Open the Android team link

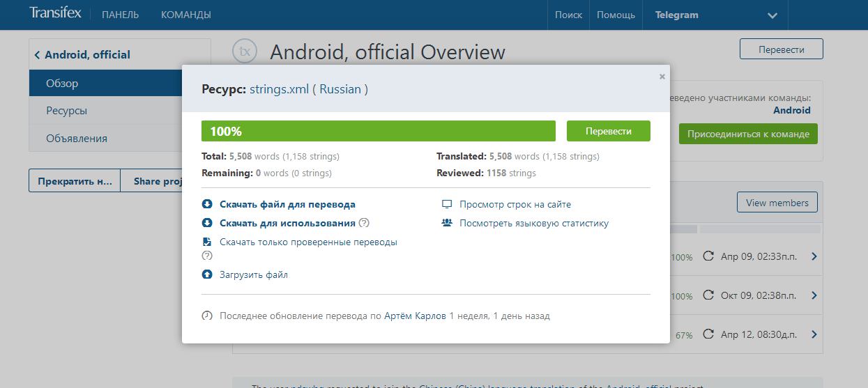(792, 110)
